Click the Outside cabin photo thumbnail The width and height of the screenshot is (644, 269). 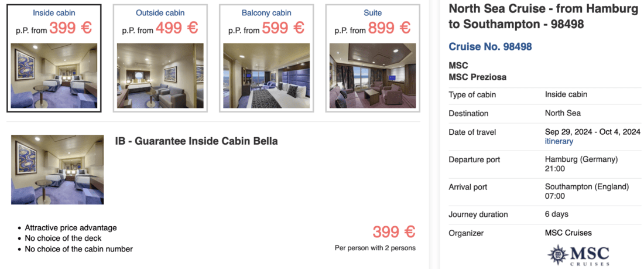160,76
